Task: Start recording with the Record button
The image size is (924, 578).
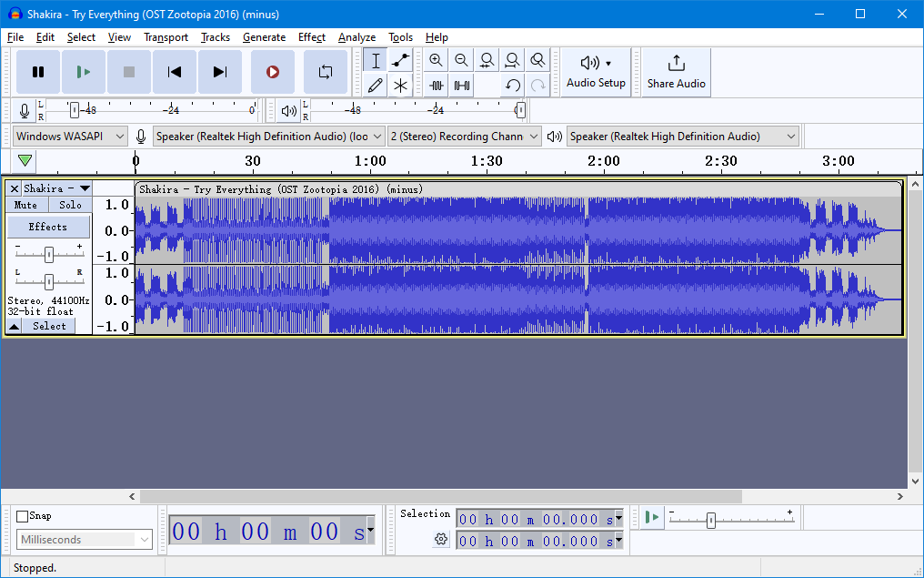Action: click(x=272, y=72)
